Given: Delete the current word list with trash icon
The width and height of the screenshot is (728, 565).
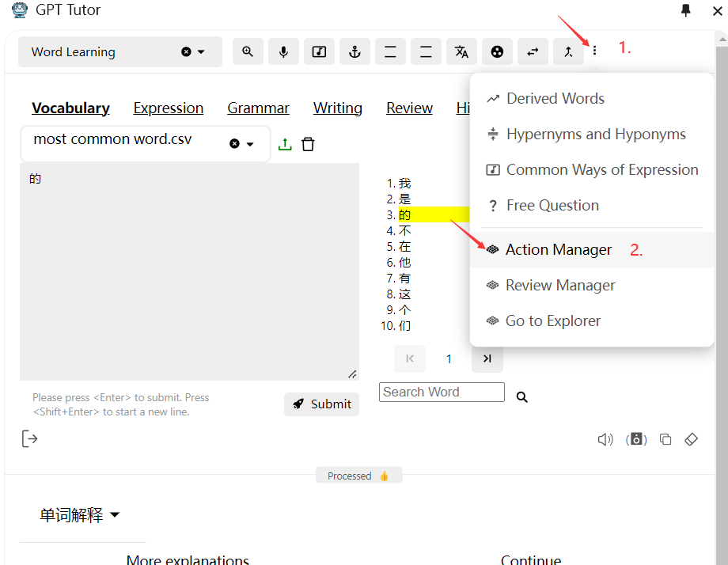Looking at the screenshot, I should pyautogui.click(x=309, y=144).
